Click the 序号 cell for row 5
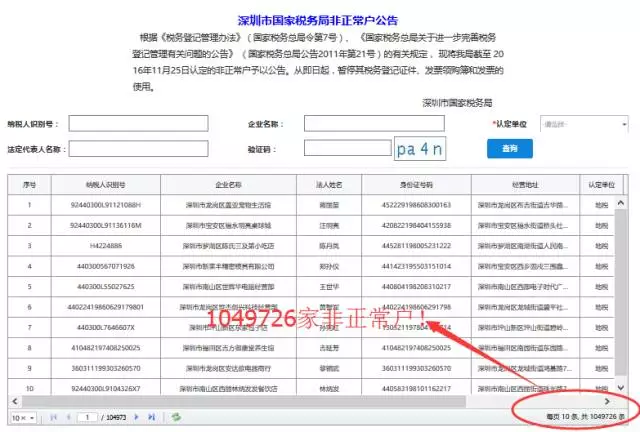640x432 pixels. pyautogui.click(x=29, y=287)
